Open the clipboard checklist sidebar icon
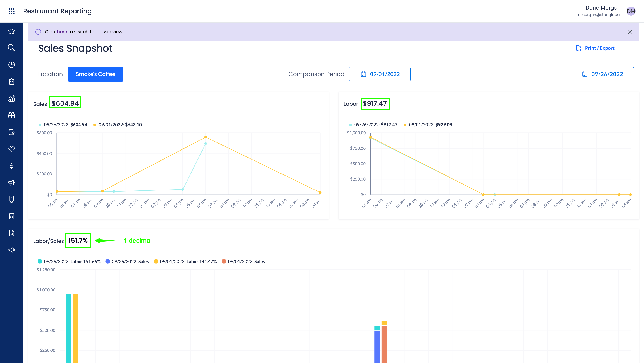This screenshot has height=363, width=644. click(11, 82)
